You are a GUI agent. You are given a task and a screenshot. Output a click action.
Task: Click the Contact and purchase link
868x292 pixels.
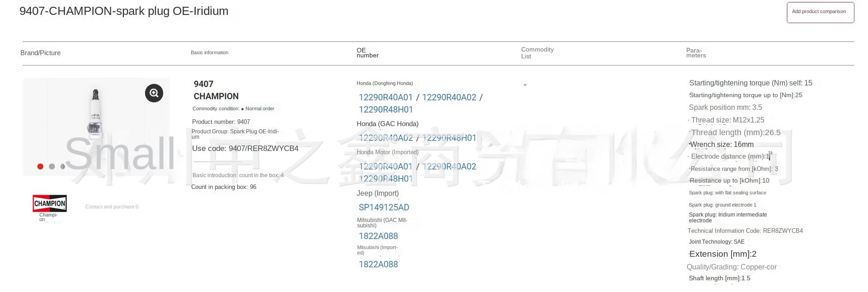[x=112, y=207]
